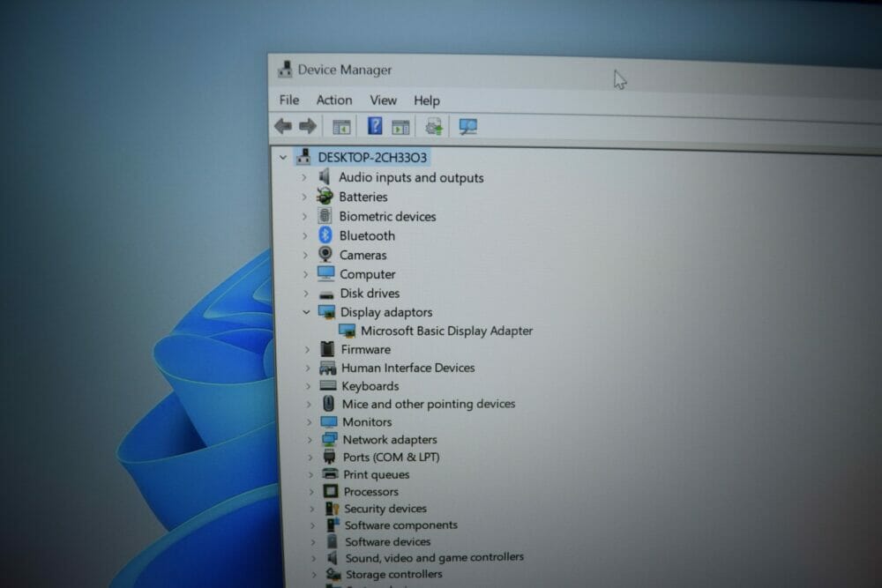Select the Software devices label
The width and height of the screenshot is (882, 588).
click(x=387, y=542)
